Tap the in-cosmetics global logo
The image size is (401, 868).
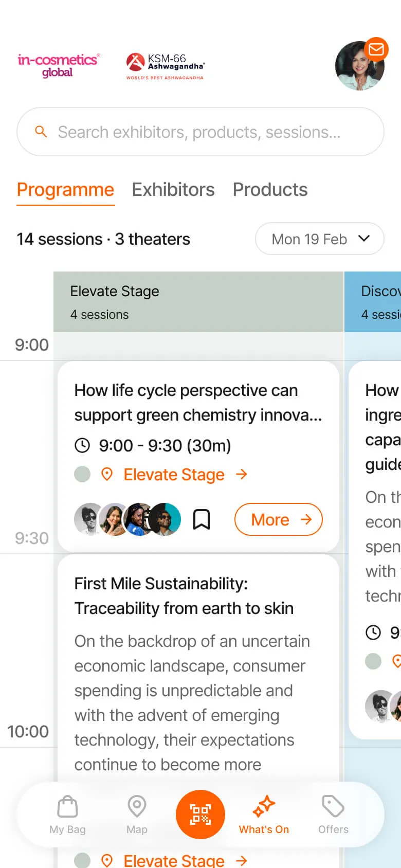pos(59,65)
